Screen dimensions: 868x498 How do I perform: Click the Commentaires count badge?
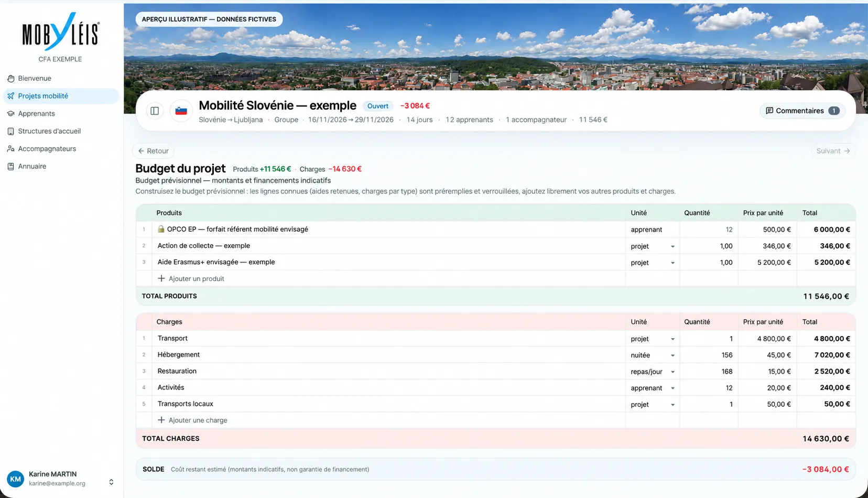pos(833,111)
